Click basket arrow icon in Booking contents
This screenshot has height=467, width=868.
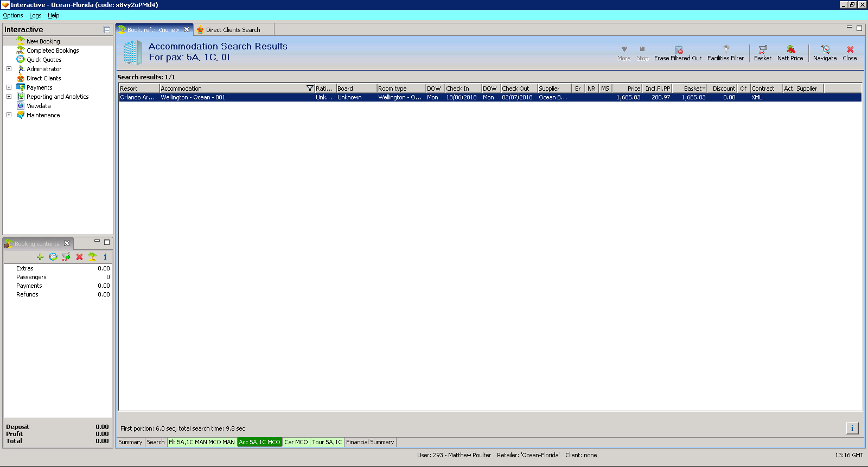coord(66,257)
